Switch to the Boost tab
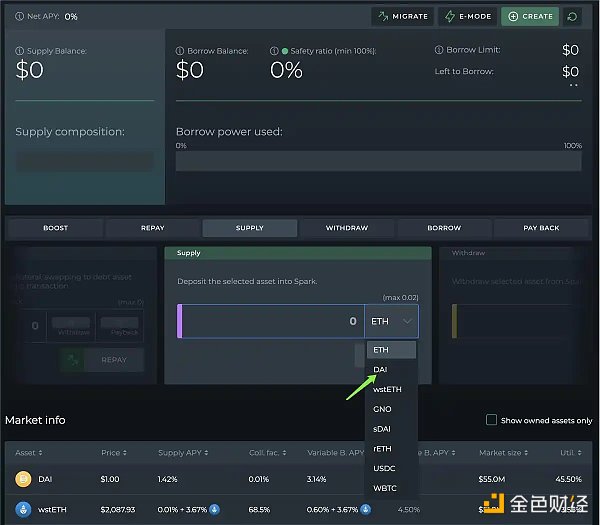Image resolution: width=600 pixels, height=525 pixels. (x=55, y=228)
